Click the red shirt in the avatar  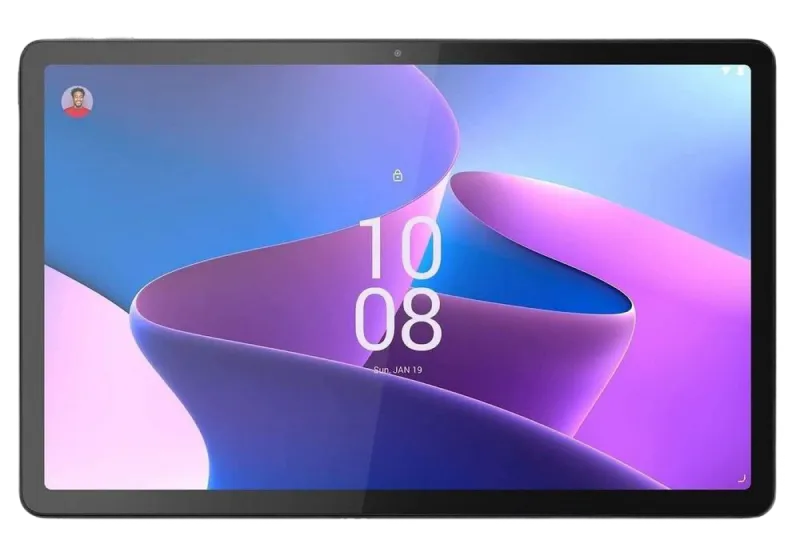coord(77,112)
